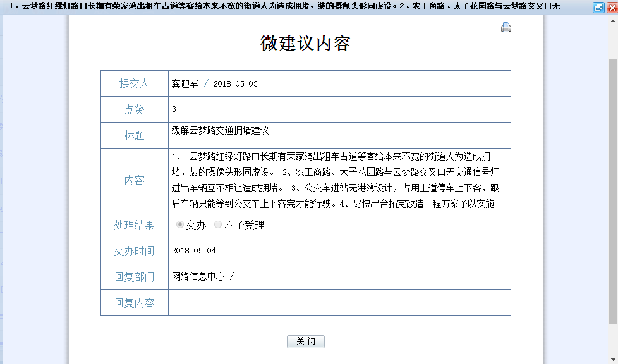Click the printer icon to print the page
Image resolution: width=618 pixels, height=364 pixels.
[x=506, y=27]
